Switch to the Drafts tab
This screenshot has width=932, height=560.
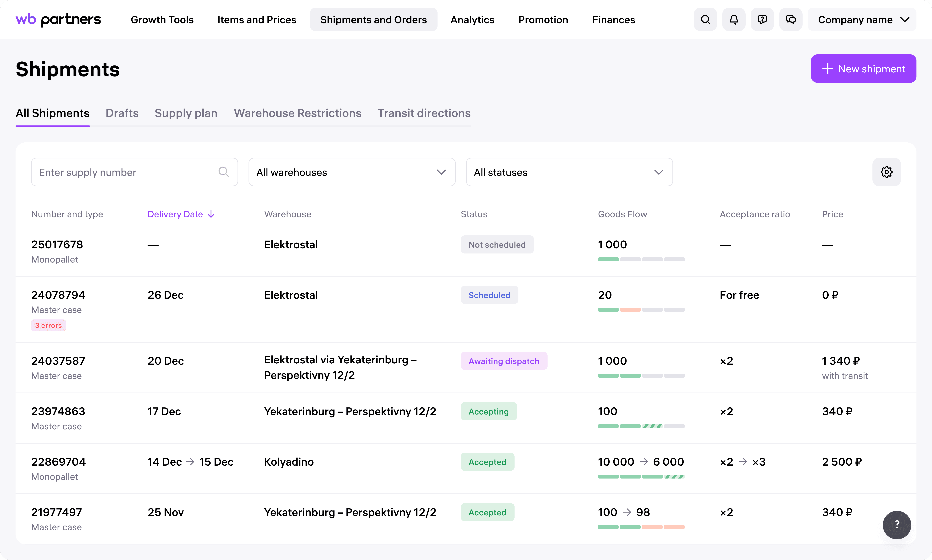(x=122, y=113)
